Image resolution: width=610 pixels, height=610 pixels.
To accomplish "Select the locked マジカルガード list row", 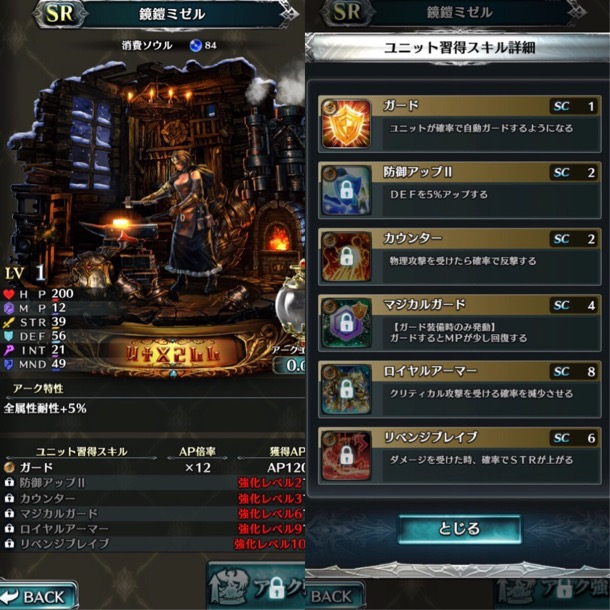I will coord(154,514).
